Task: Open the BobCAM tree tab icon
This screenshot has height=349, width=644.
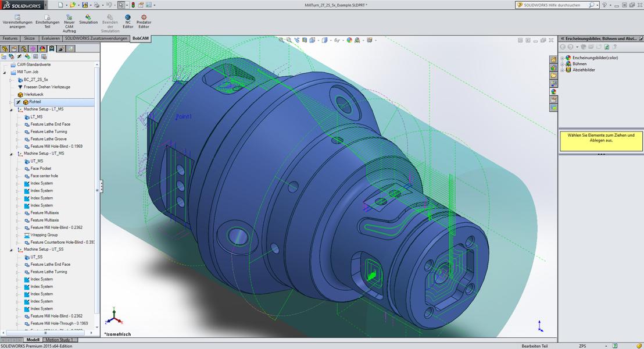Action: coord(52,48)
